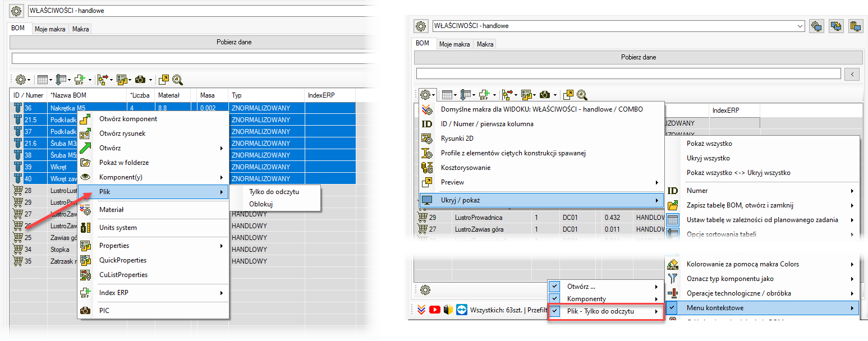868x341 pixels.
Task: Click the camera icon in the right toolbar
Action: click(x=545, y=95)
